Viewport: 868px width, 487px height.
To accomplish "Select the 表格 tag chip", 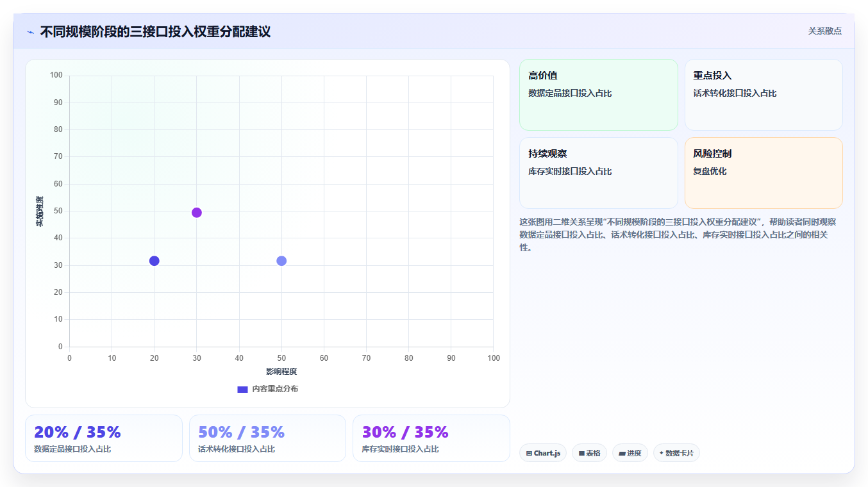I will pyautogui.click(x=589, y=453).
